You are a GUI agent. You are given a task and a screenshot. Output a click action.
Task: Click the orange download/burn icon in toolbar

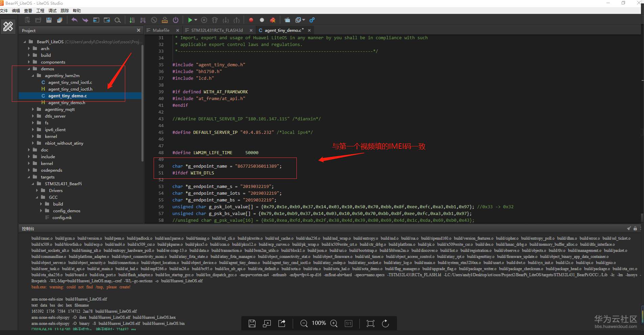click(x=164, y=20)
